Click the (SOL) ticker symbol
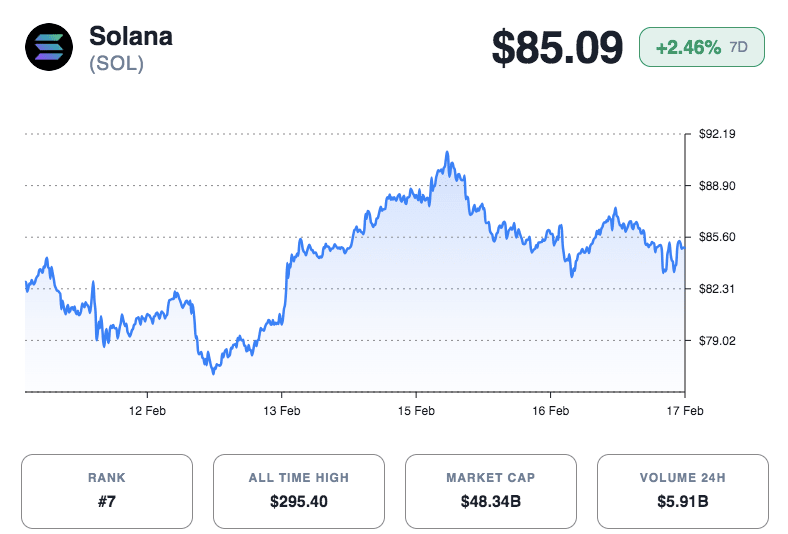 (x=116, y=63)
